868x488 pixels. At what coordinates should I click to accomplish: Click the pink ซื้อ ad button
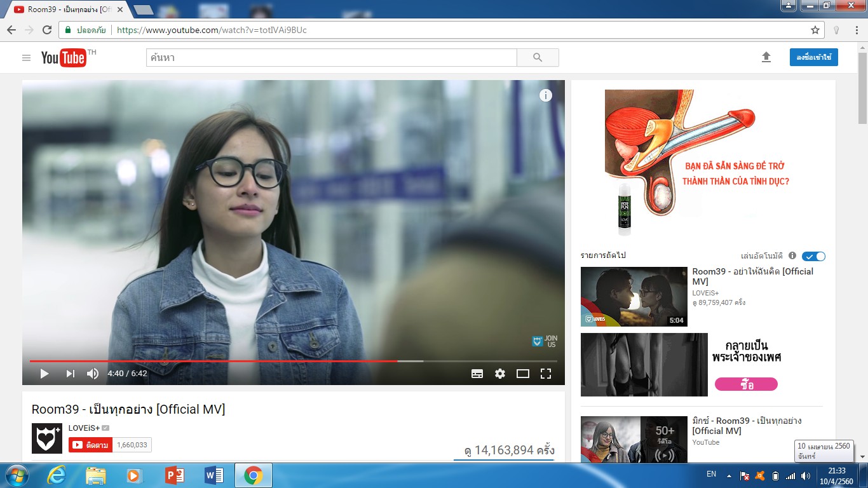click(x=746, y=384)
